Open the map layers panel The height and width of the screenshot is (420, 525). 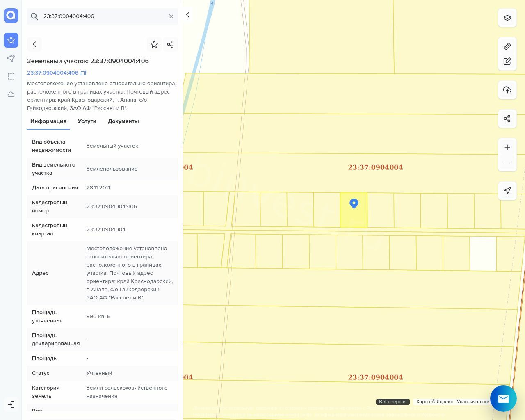(x=507, y=18)
